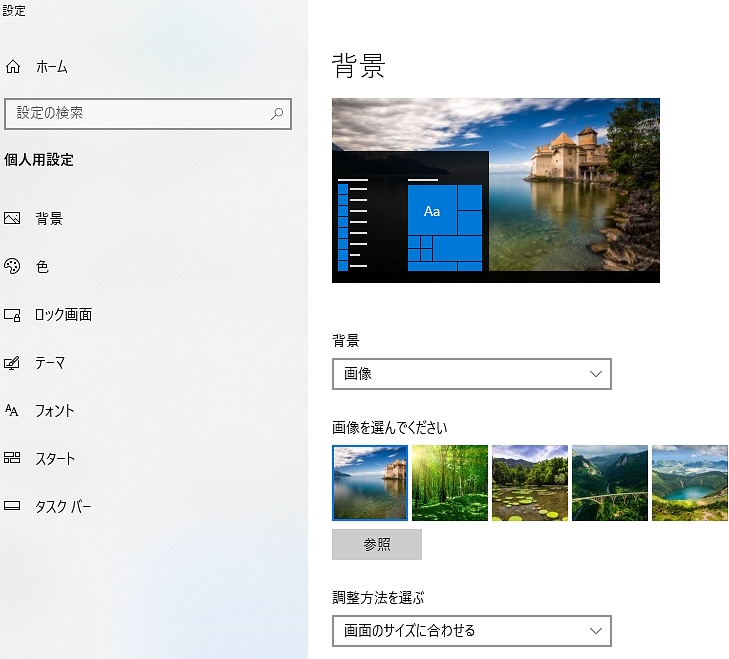Click the 設定の検索 search field
The width and height of the screenshot is (729, 659).
148,113
